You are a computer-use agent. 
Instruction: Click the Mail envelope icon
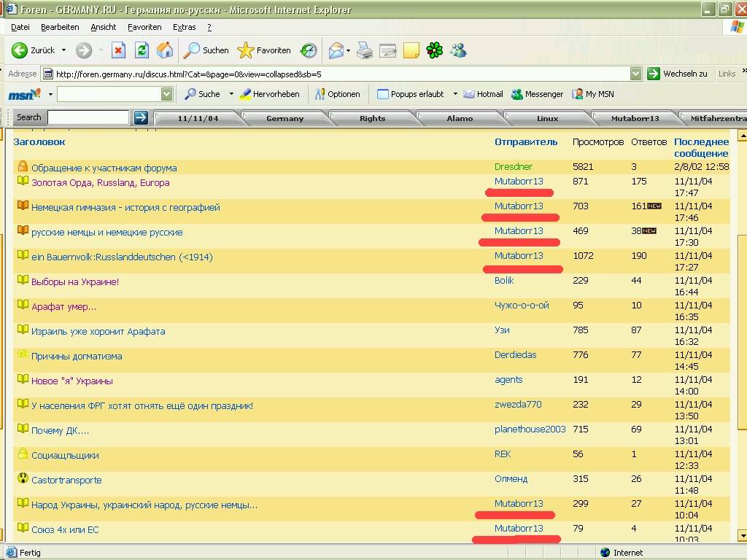pyautogui.click(x=336, y=50)
